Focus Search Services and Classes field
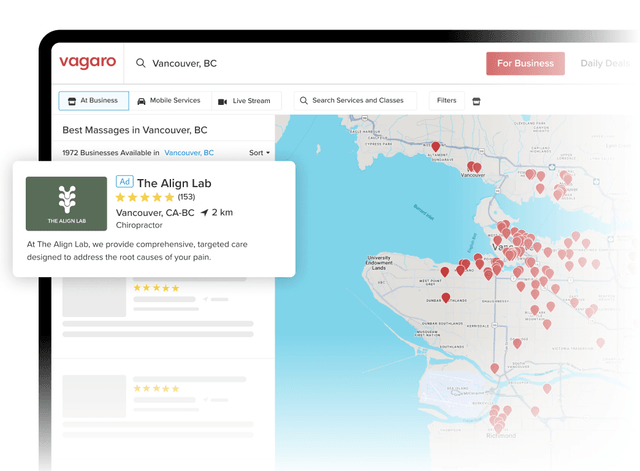640x471 pixels. (x=355, y=101)
